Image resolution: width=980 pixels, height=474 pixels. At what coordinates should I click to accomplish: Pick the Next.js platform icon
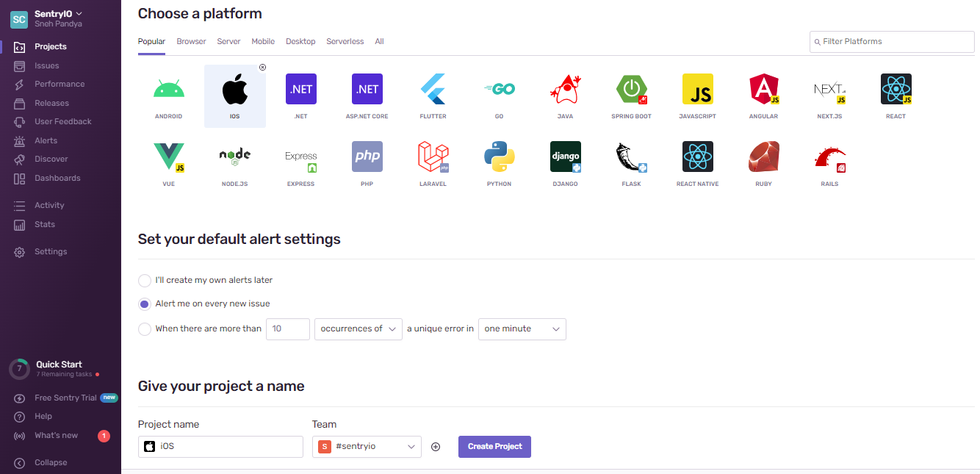pyautogui.click(x=830, y=89)
